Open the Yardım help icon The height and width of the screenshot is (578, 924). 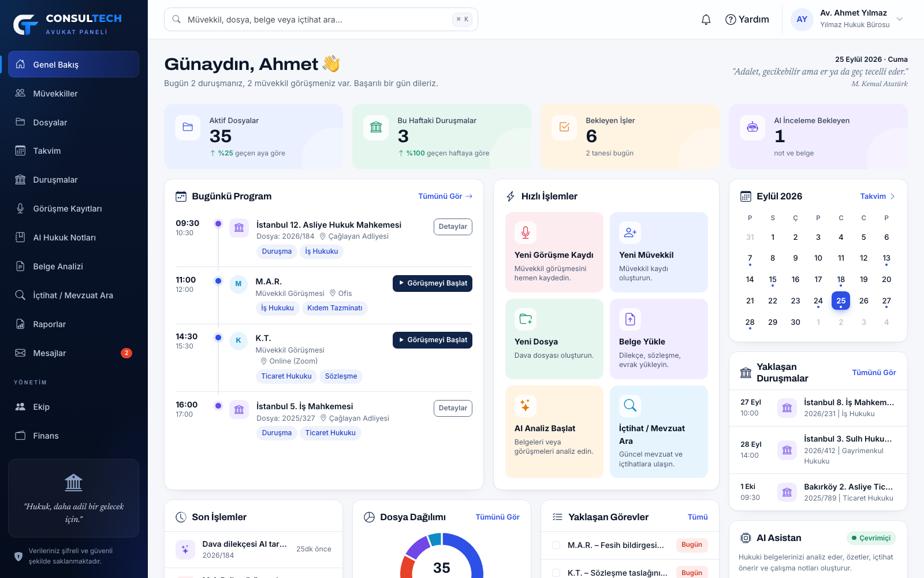(x=731, y=20)
